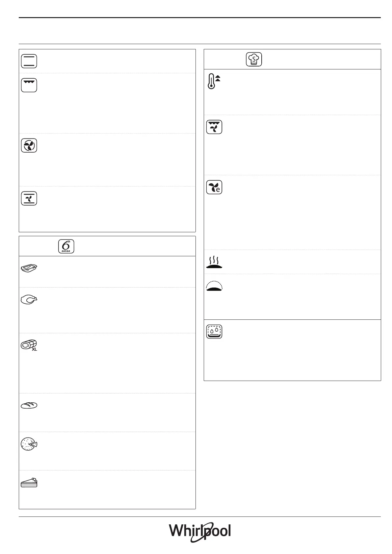
Task: Click the XL label under meat icon
Action: (x=34, y=349)
